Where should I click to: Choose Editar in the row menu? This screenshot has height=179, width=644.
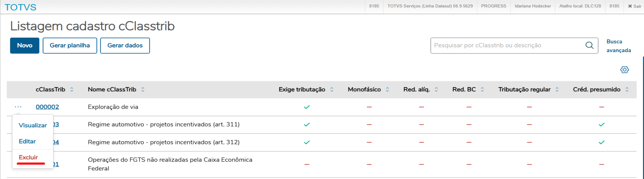tap(27, 141)
